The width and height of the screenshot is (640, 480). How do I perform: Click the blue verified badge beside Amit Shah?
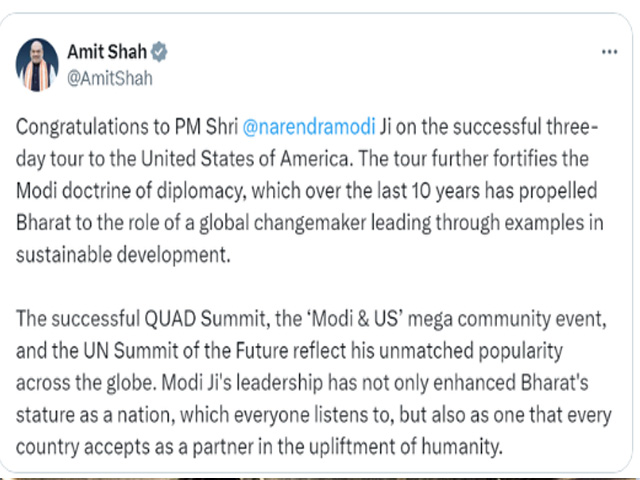tap(159, 52)
